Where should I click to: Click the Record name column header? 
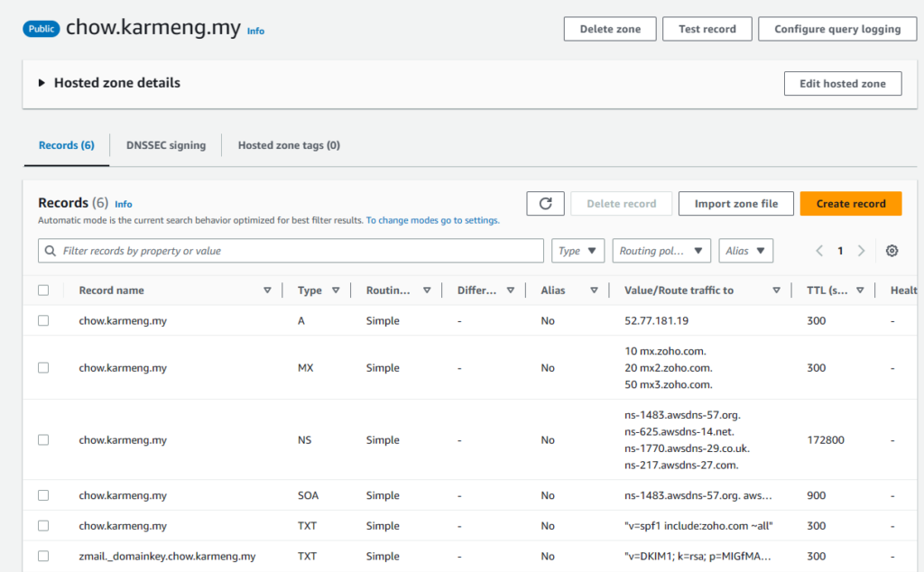[111, 291]
